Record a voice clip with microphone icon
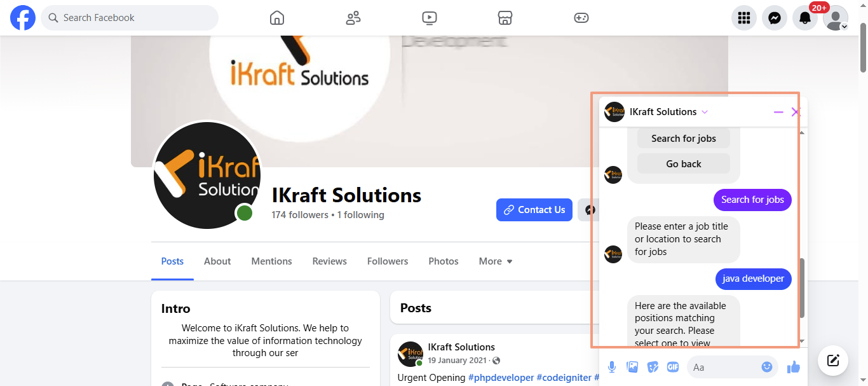Image resolution: width=868 pixels, height=386 pixels. point(612,367)
